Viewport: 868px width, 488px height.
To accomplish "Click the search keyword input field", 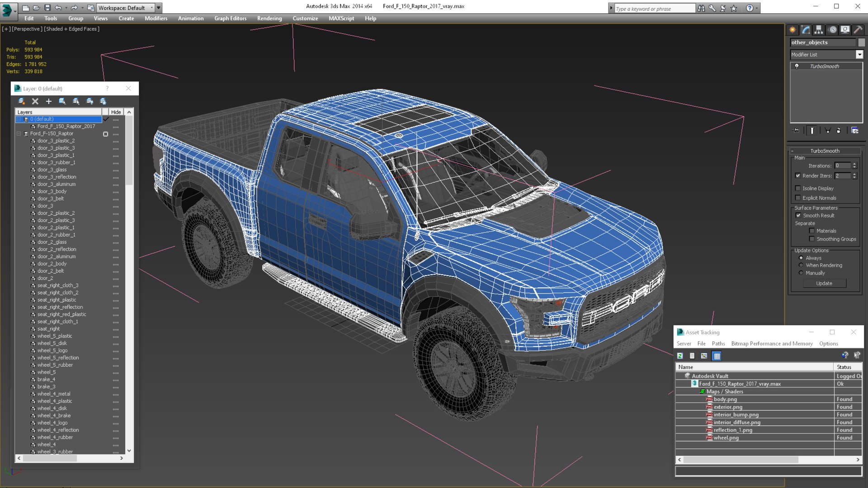I will [x=655, y=8].
